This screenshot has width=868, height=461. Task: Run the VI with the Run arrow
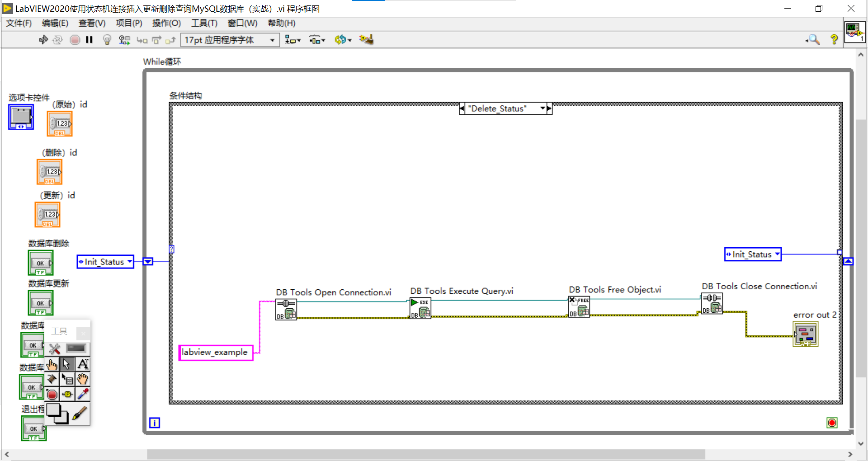tap(43, 40)
